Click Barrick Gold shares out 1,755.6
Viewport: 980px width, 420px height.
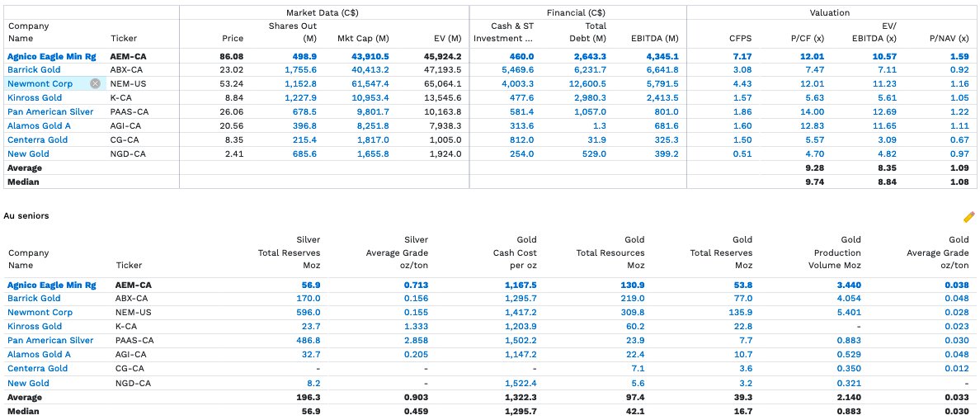[300, 70]
